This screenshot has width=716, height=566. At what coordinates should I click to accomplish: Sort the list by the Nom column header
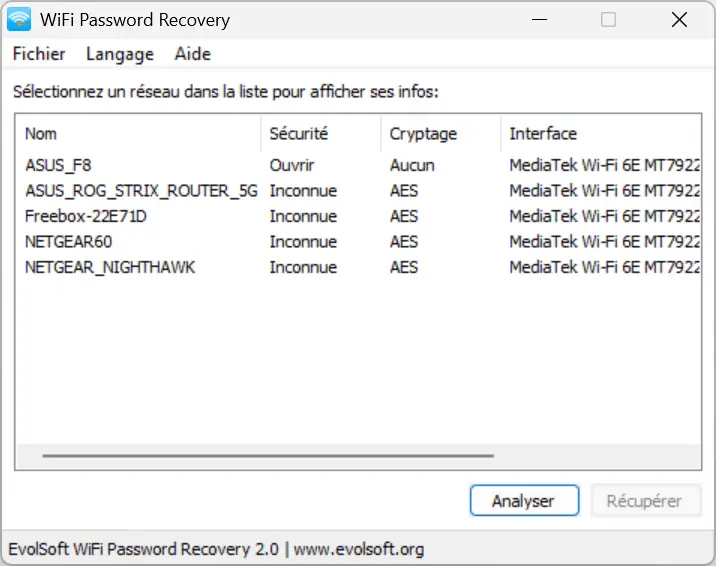138,134
